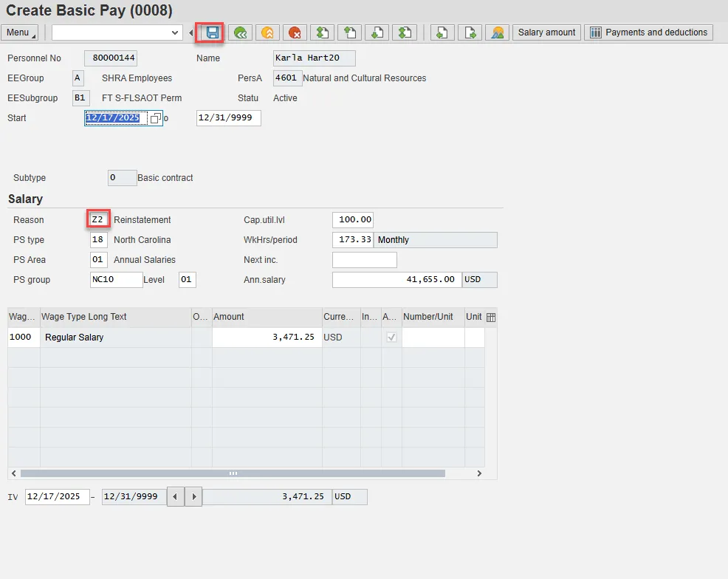Toggle the checkbox in the Regular Salary row

click(391, 338)
